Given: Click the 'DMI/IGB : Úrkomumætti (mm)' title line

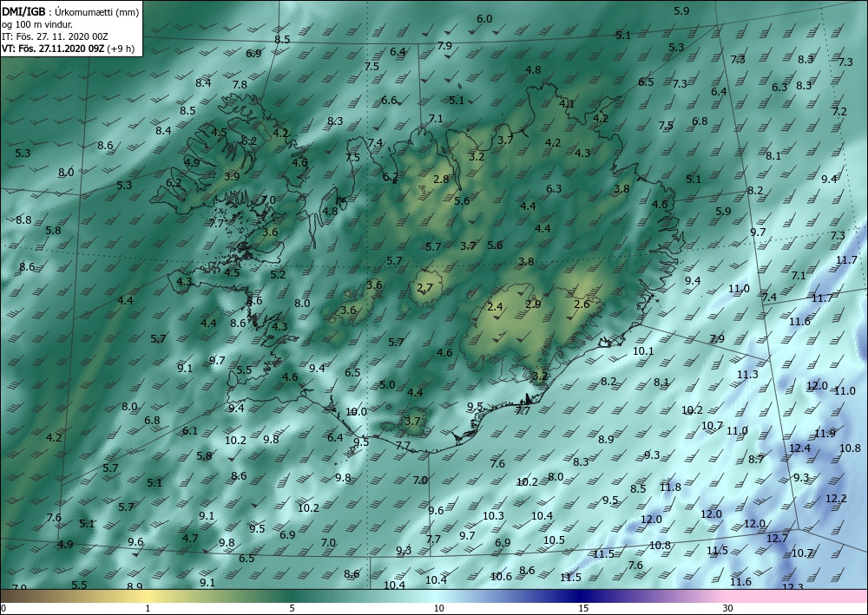Looking at the screenshot, I should 70,11.
